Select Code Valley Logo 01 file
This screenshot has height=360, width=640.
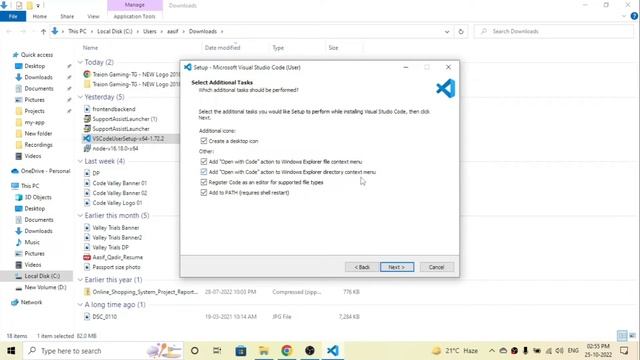click(117, 203)
